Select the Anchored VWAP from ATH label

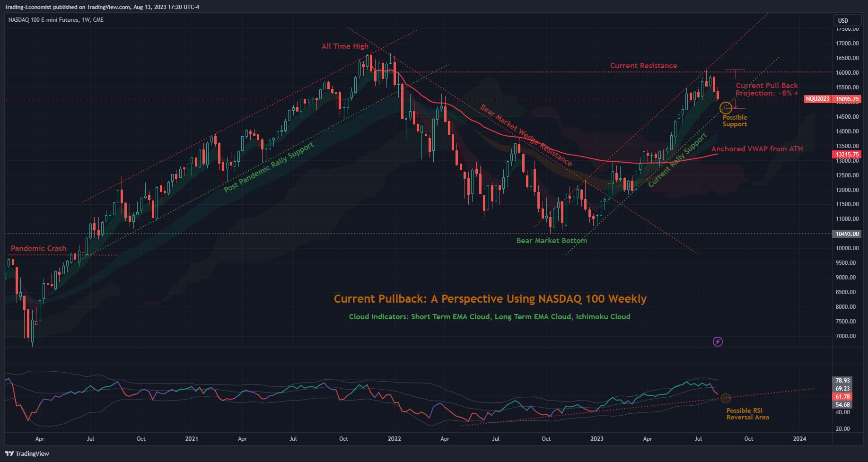[757, 149]
